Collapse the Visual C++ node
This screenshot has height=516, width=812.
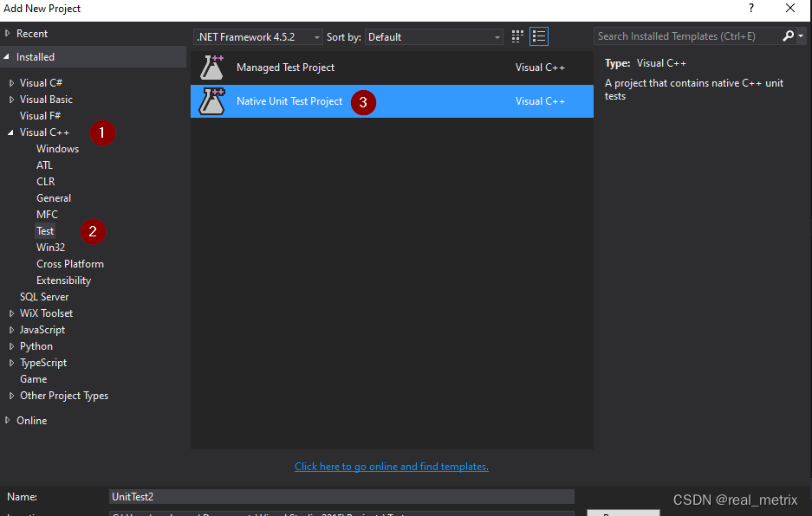[x=11, y=132]
